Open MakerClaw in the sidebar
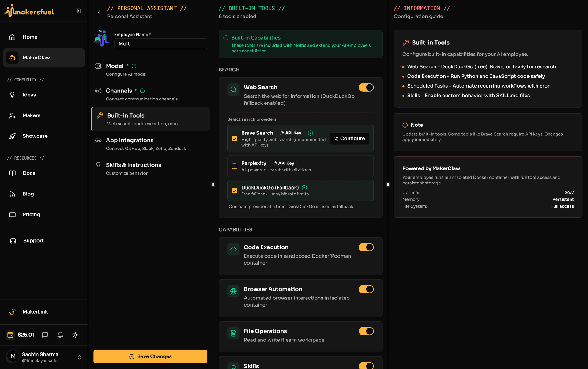Viewport: 588px width, 369px height. [x=44, y=58]
